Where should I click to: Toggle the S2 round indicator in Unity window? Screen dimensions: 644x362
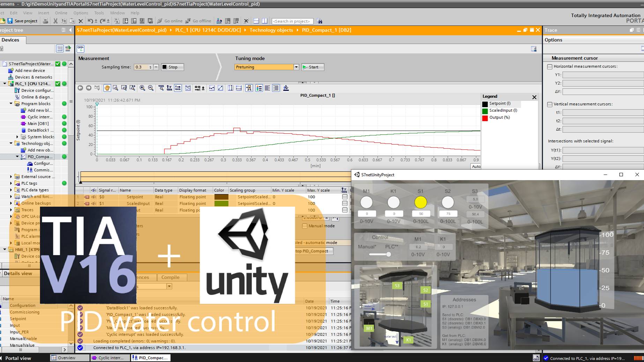click(448, 202)
